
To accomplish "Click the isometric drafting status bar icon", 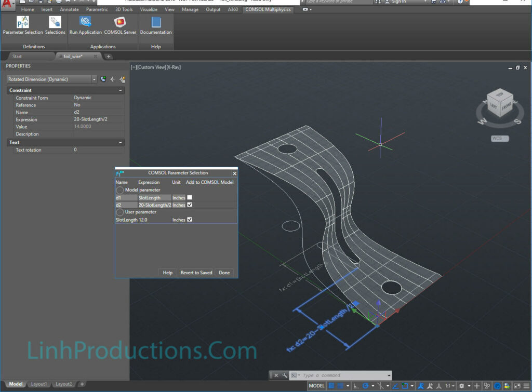I will [x=381, y=386].
